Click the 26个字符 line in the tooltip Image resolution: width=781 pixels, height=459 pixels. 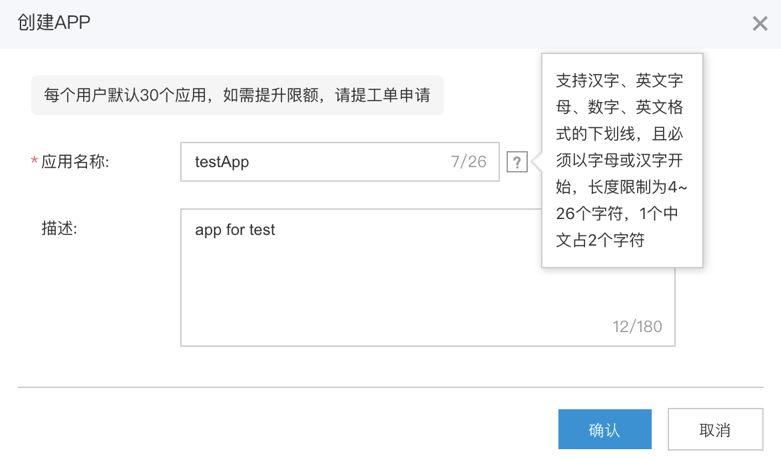617,214
